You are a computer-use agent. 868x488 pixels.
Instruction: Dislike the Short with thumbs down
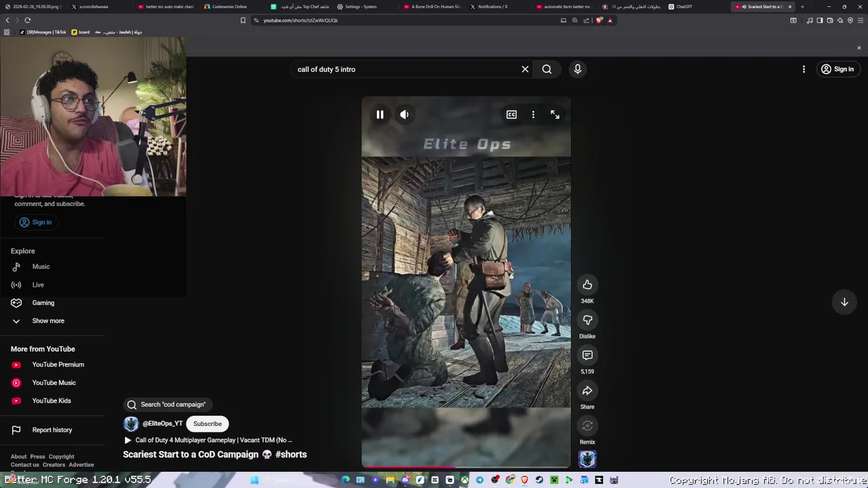click(x=587, y=320)
